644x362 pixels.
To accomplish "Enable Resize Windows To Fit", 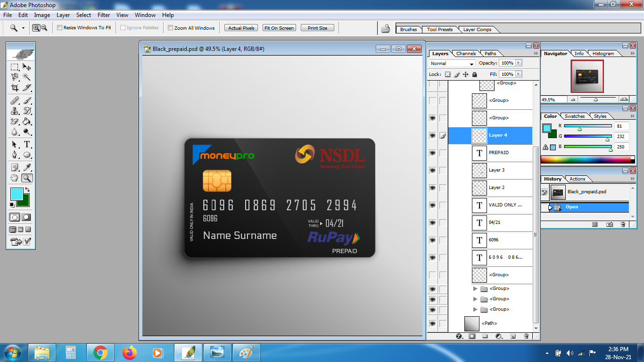I will click(59, 28).
